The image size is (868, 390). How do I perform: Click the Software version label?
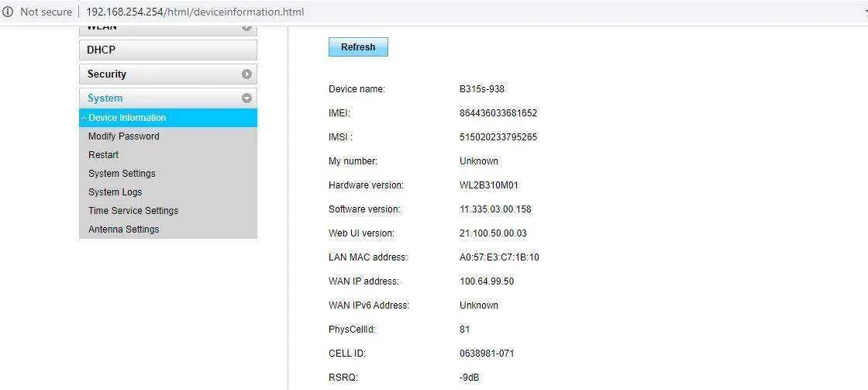[364, 209]
